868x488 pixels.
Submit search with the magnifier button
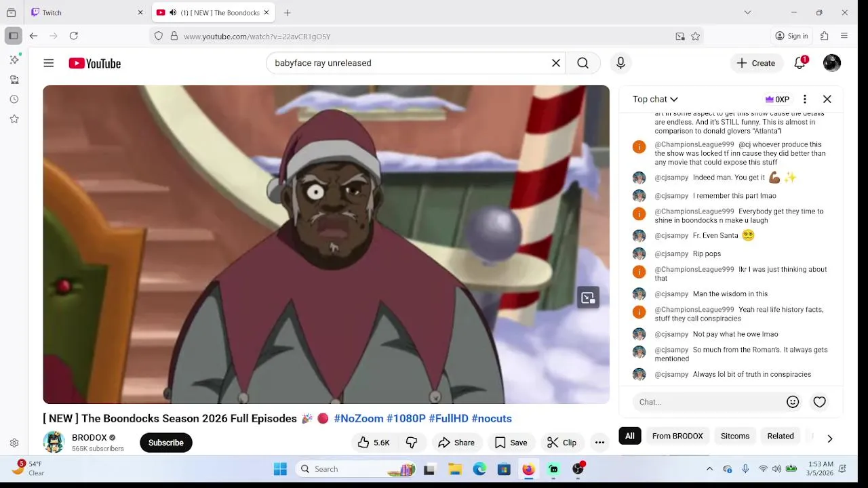583,63
